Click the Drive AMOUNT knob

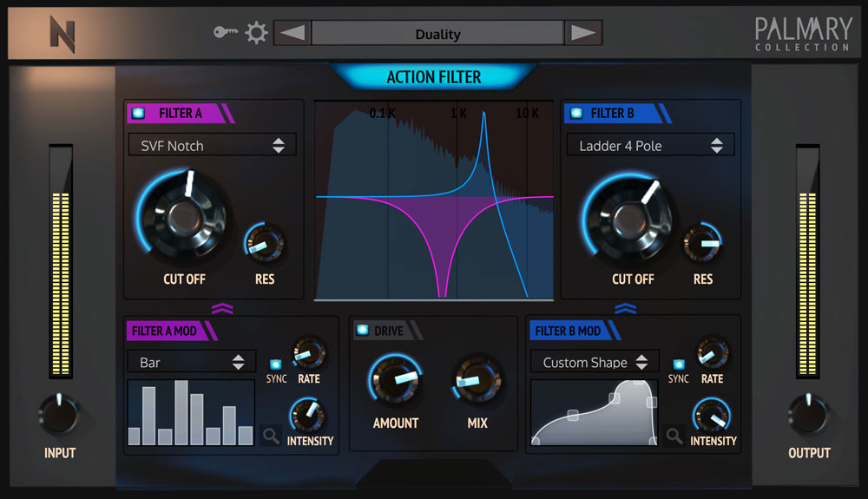pyautogui.click(x=395, y=379)
